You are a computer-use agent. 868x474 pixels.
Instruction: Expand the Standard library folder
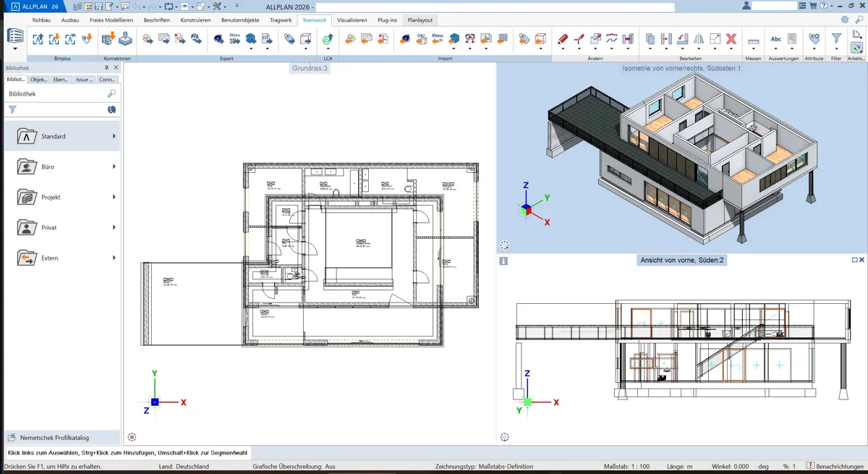[114, 136]
